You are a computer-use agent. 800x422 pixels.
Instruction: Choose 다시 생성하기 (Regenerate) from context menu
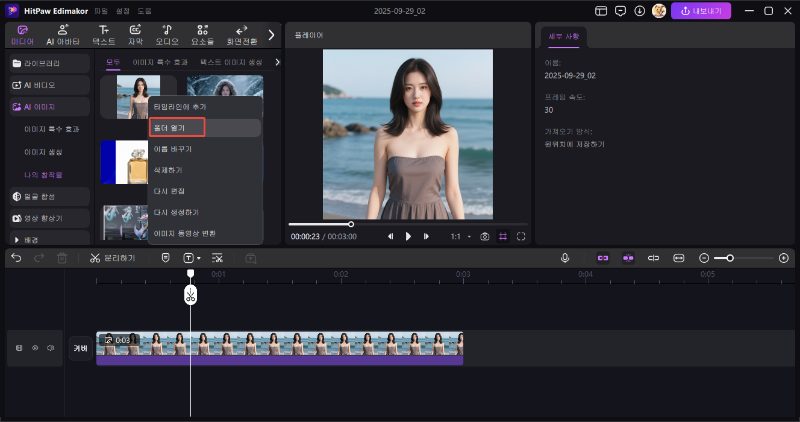pos(205,212)
